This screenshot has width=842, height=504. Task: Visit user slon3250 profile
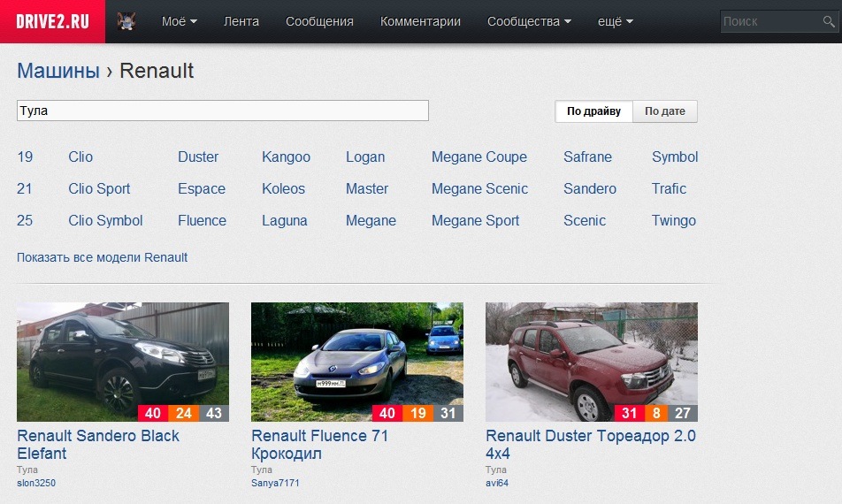tap(36, 483)
